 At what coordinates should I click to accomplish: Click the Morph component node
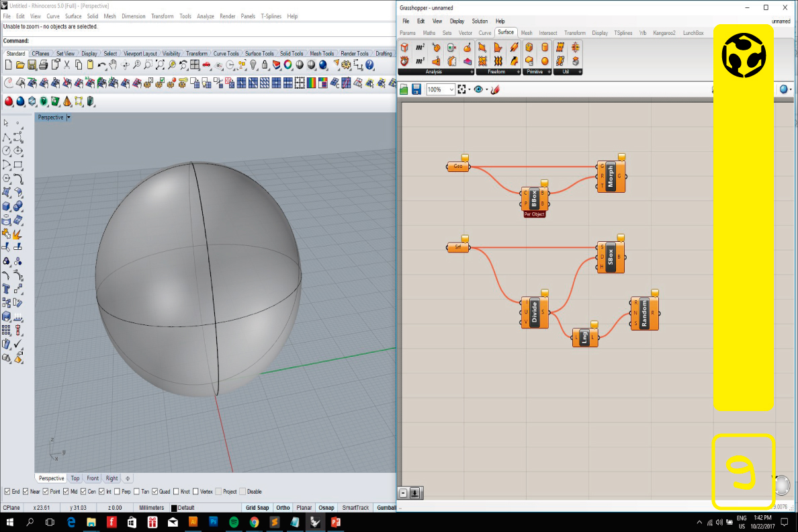pos(611,177)
